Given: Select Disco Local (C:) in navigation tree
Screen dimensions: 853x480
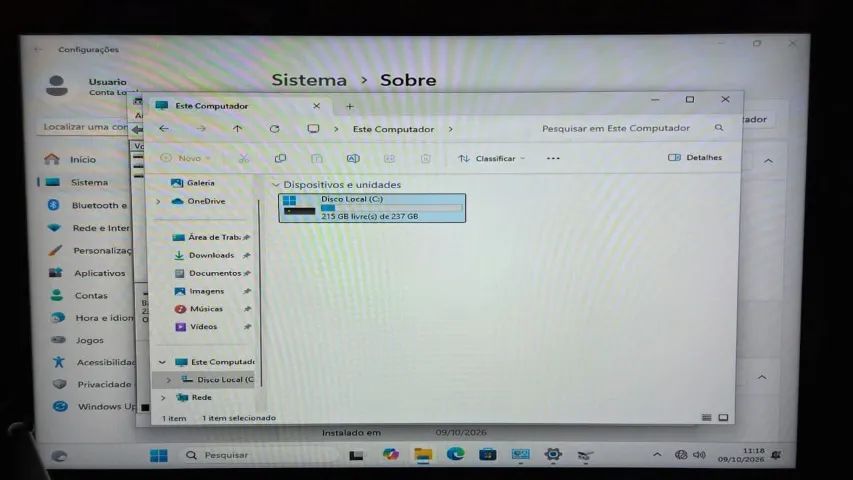Looking at the screenshot, I should 218,379.
